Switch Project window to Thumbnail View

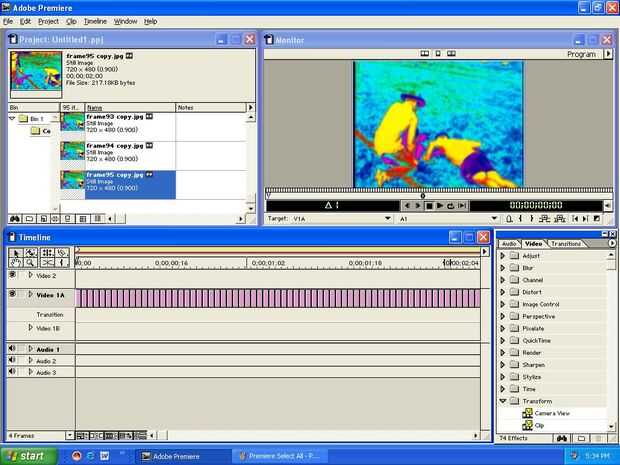coord(83,219)
